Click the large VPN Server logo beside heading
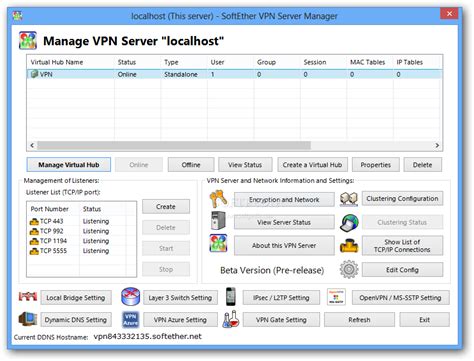This screenshot has width=474, height=361. [28, 41]
